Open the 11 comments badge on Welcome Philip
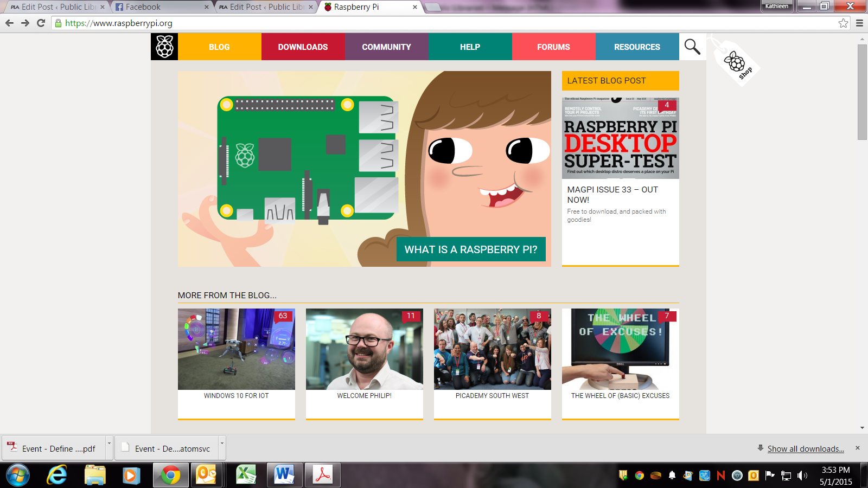The image size is (868, 488). coord(411,316)
